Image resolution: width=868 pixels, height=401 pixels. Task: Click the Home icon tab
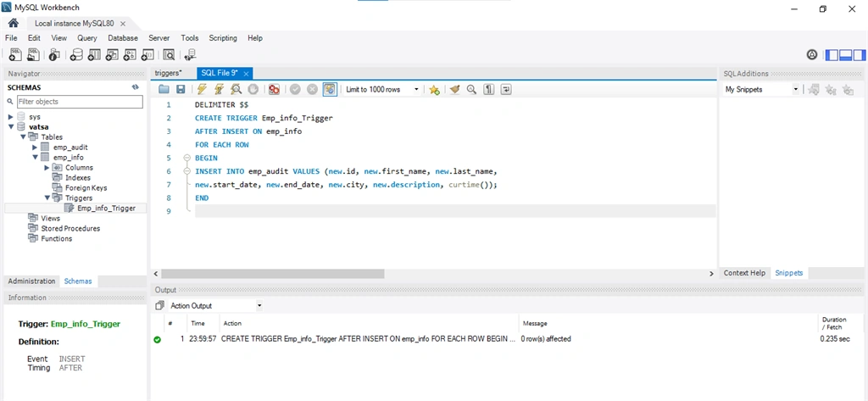coord(14,23)
